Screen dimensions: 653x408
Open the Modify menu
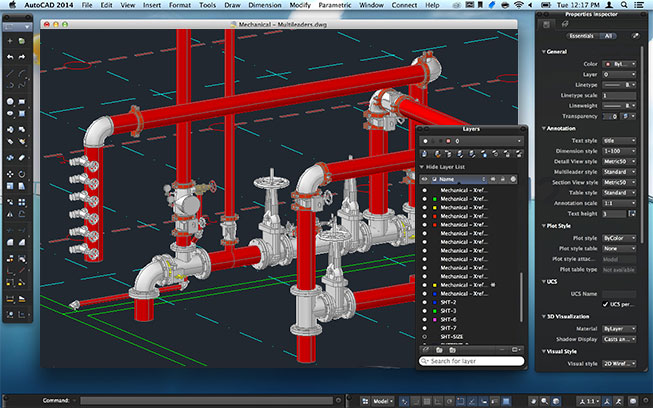[300, 5]
